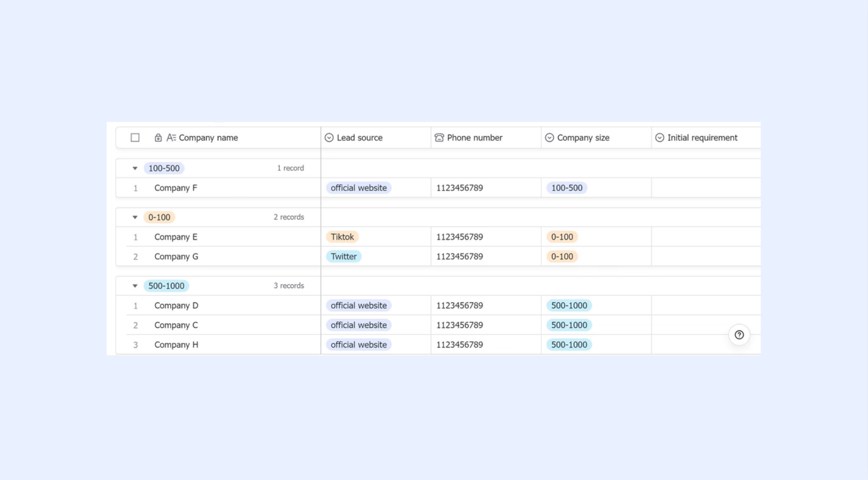Viewport: 868px width, 480px height.
Task: Collapse the 500-1000 group
Action: (135, 286)
